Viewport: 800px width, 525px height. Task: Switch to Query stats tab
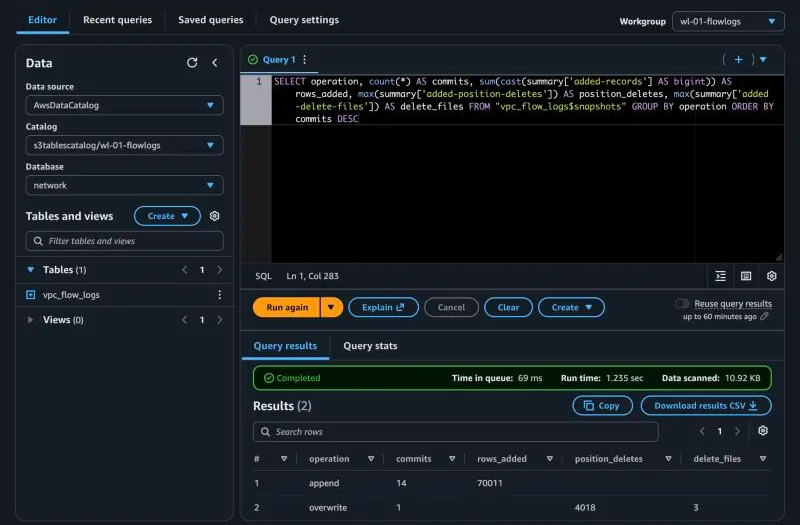[x=370, y=345]
